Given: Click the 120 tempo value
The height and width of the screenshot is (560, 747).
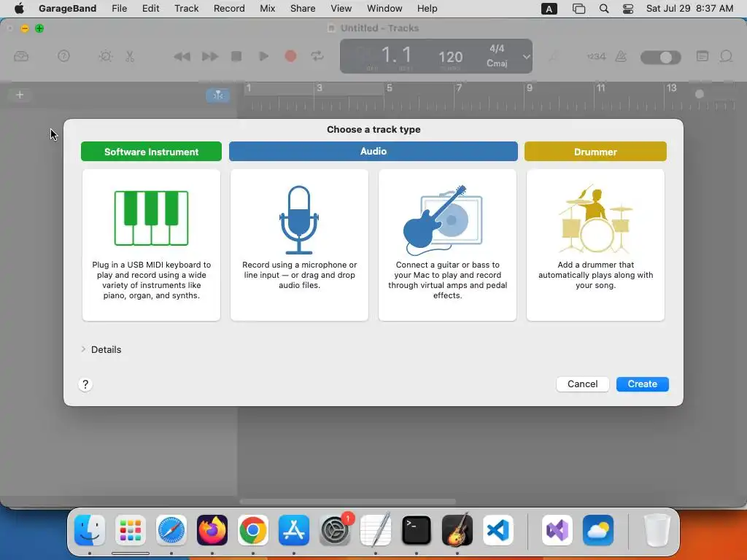Looking at the screenshot, I should click(450, 57).
